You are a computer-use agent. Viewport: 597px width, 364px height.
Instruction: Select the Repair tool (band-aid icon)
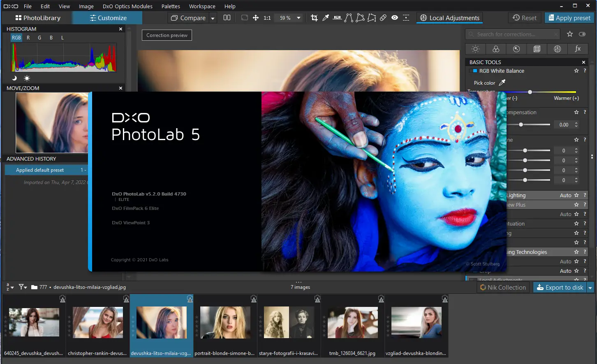(x=383, y=18)
